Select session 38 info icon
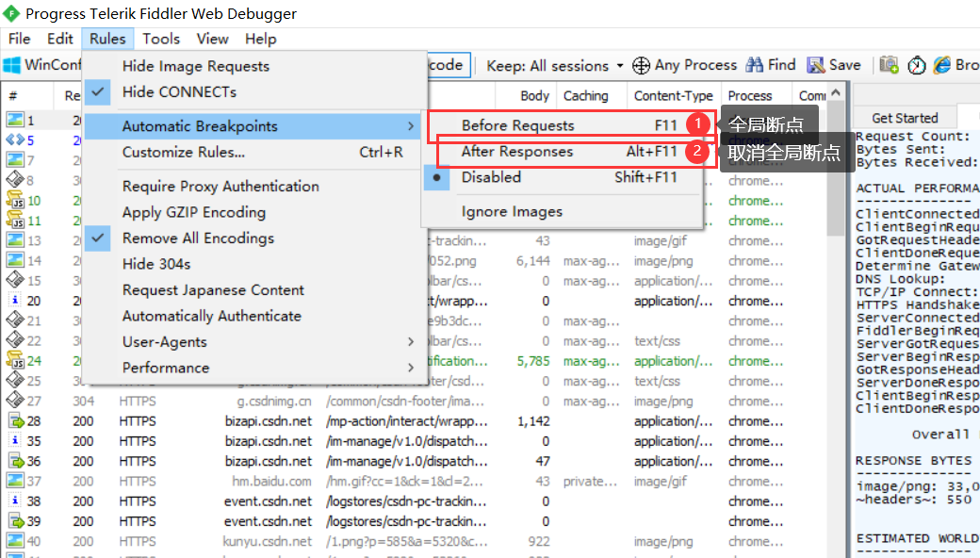Image resolution: width=980 pixels, height=558 pixels. [15, 501]
